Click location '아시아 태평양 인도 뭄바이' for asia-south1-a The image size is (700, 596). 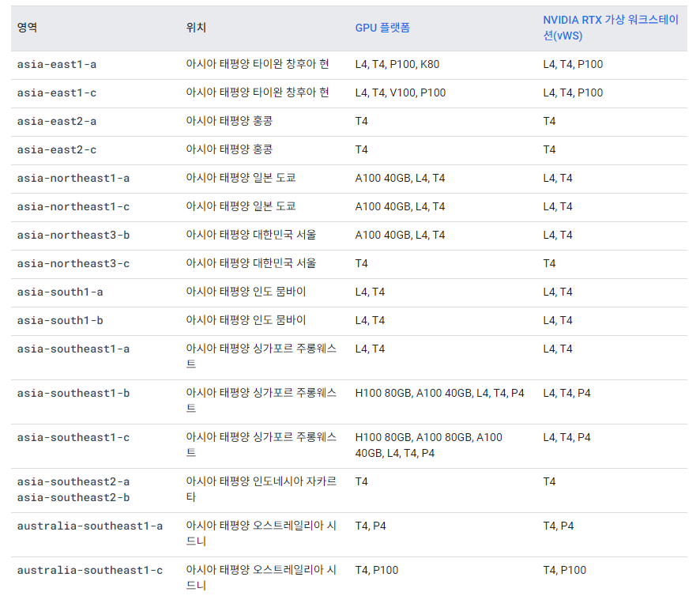click(246, 292)
